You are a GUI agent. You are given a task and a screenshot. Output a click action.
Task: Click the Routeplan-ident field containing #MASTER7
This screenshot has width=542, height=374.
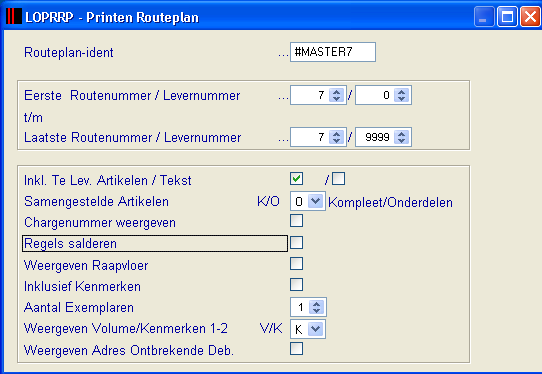click(x=333, y=52)
